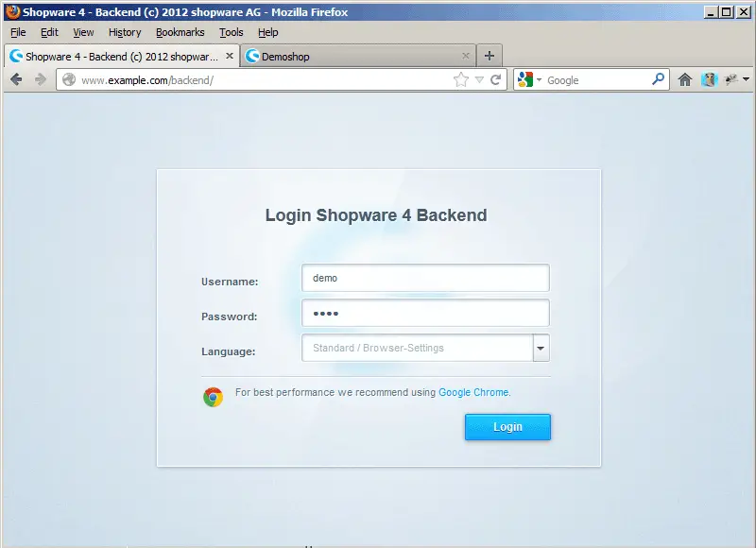Open the File menu

pyautogui.click(x=18, y=32)
